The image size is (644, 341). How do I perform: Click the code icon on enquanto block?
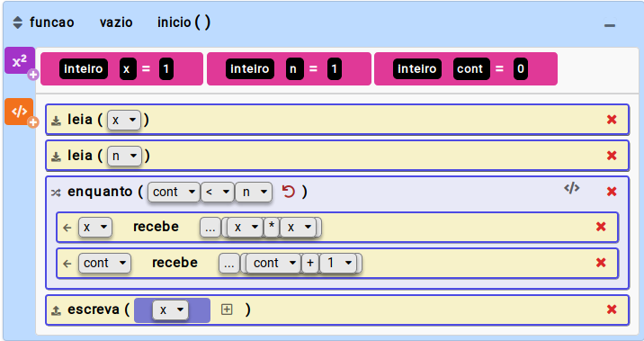click(x=571, y=189)
